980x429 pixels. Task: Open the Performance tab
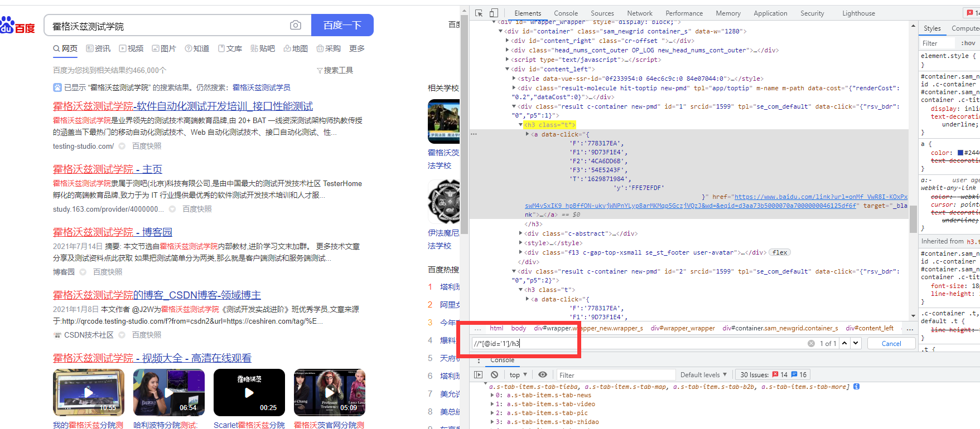click(x=684, y=13)
